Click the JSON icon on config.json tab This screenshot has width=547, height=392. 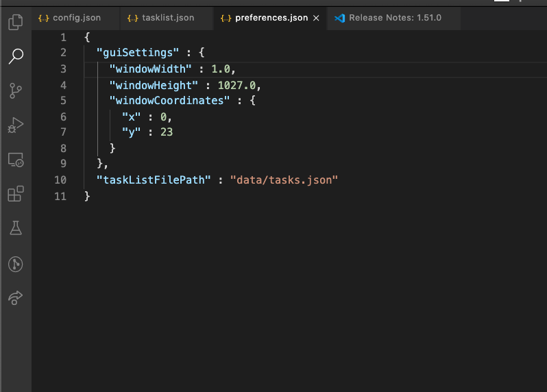44,18
